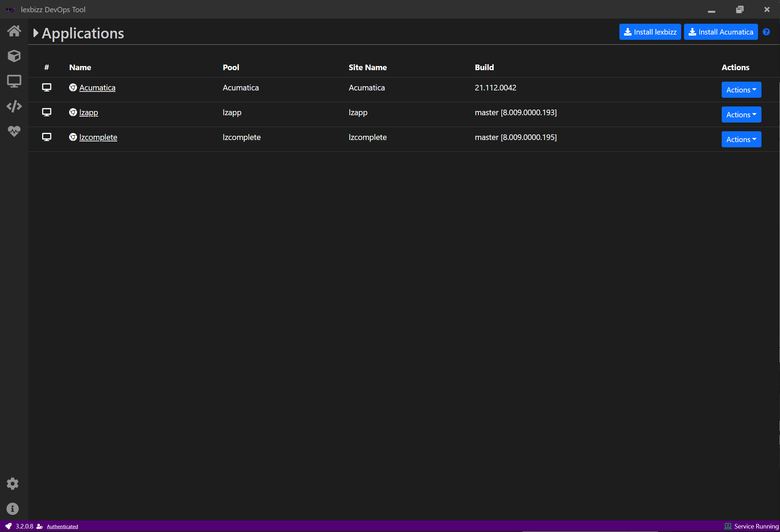Open the lzapp application link
Screen dimensions: 780x532
89,112
